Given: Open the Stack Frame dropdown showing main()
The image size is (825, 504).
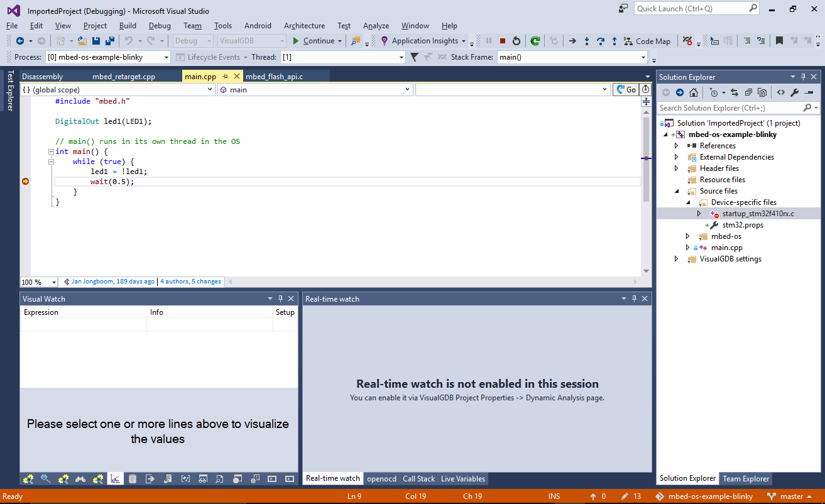Looking at the screenshot, I should coord(572,57).
